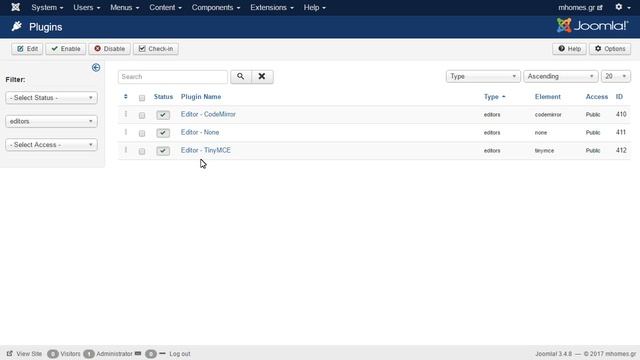Sort by the ID column header
The height and width of the screenshot is (360, 640).
pos(619,97)
